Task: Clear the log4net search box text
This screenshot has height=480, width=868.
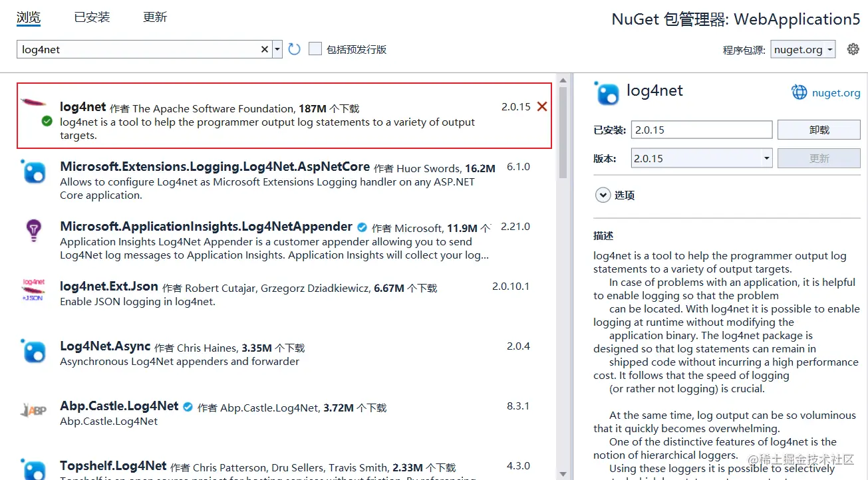Action: (x=264, y=49)
